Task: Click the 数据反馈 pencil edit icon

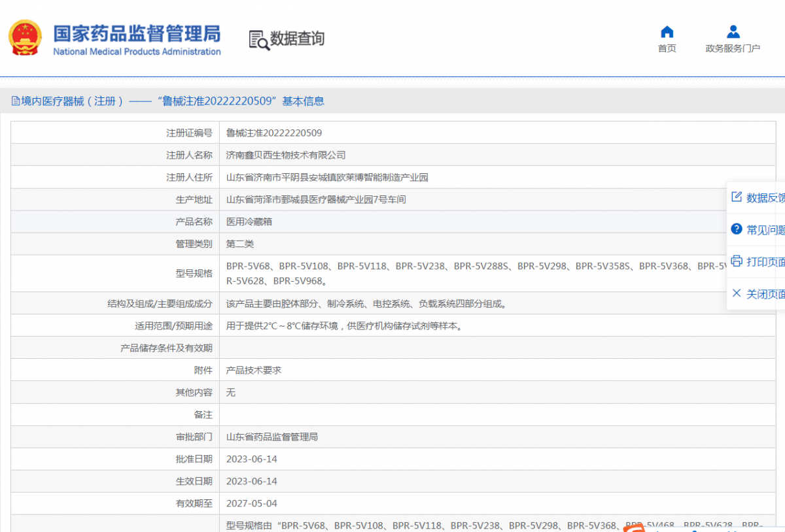Action: pos(737,197)
